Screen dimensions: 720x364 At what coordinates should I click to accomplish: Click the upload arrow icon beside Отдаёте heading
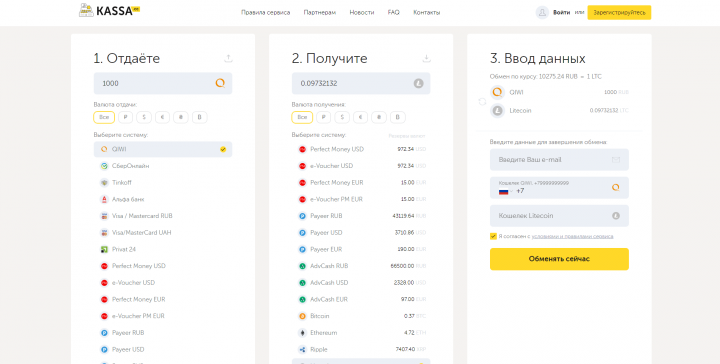228,58
